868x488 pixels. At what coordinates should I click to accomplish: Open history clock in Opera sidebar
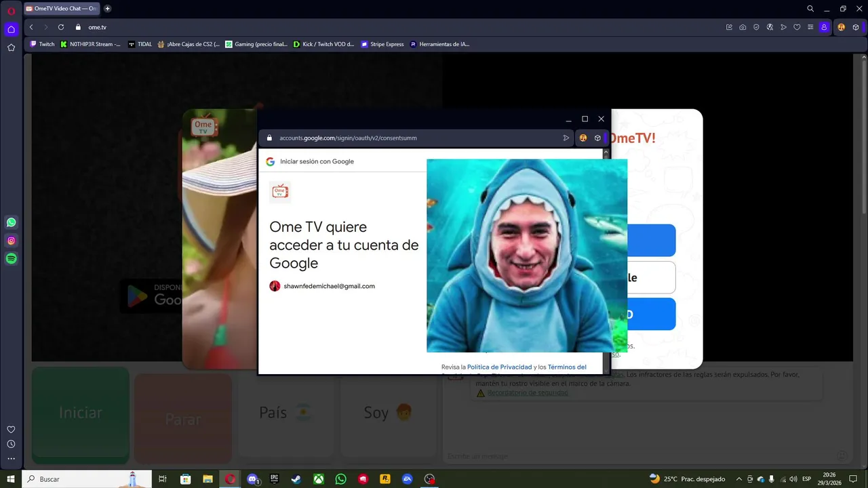pyautogui.click(x=11, y=444)
